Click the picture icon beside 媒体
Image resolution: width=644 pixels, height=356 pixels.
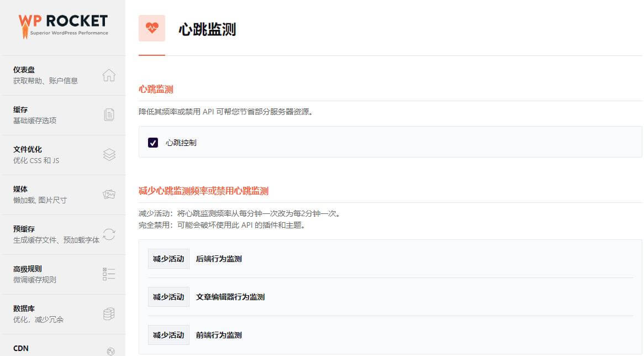(109, 195)
